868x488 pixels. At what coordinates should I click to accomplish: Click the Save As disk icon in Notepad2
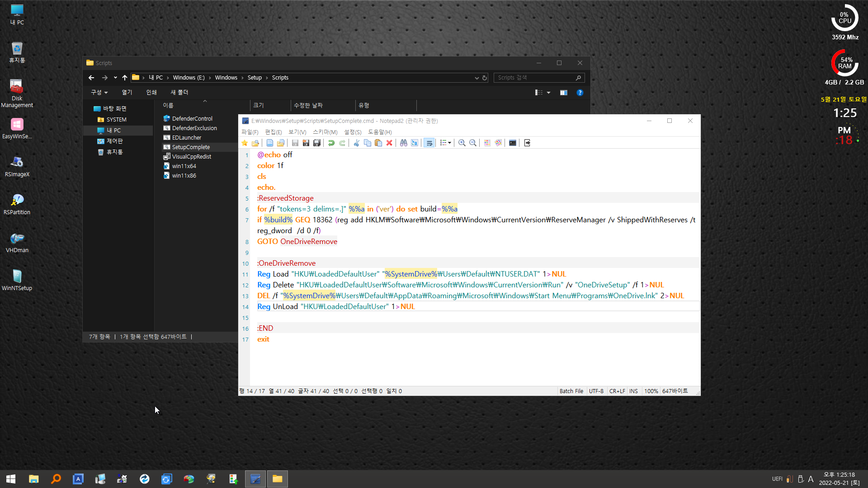click(x=306, y=143)
